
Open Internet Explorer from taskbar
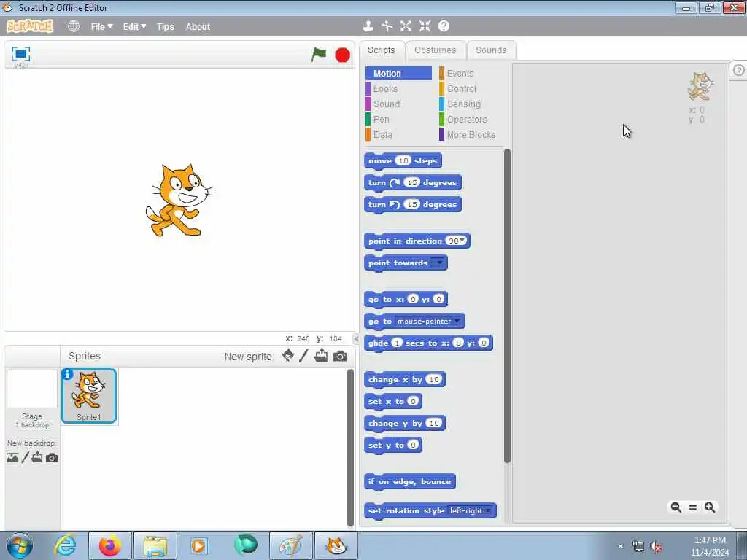tap(65, 545)
